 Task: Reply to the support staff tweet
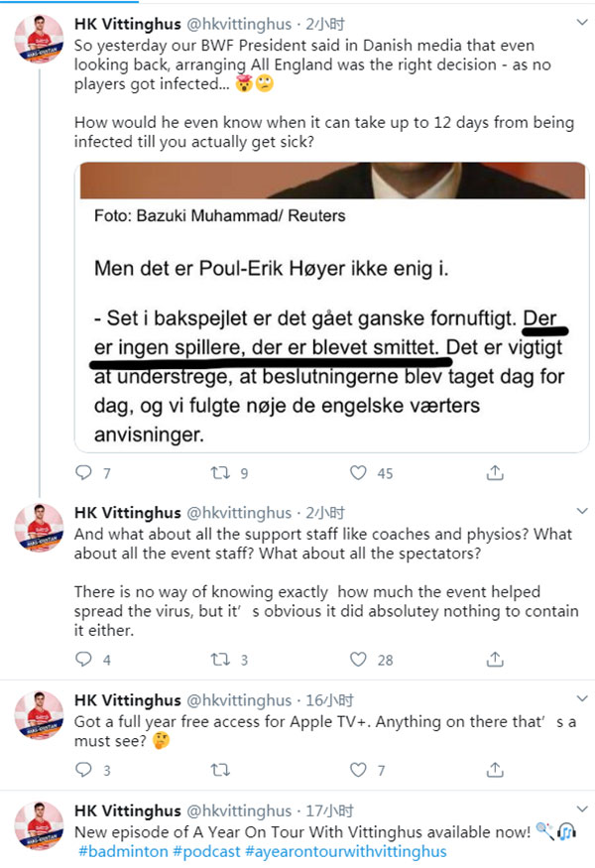click(x=83, y=659)
